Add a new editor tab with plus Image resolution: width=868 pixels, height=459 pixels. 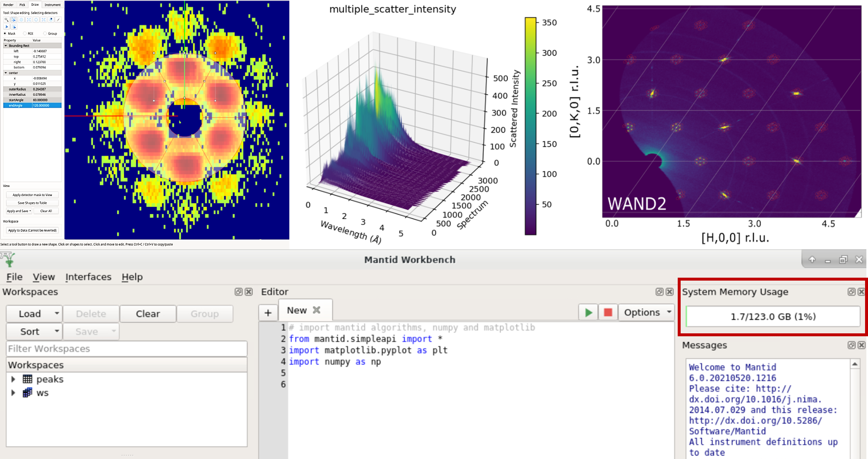[268, 313]
